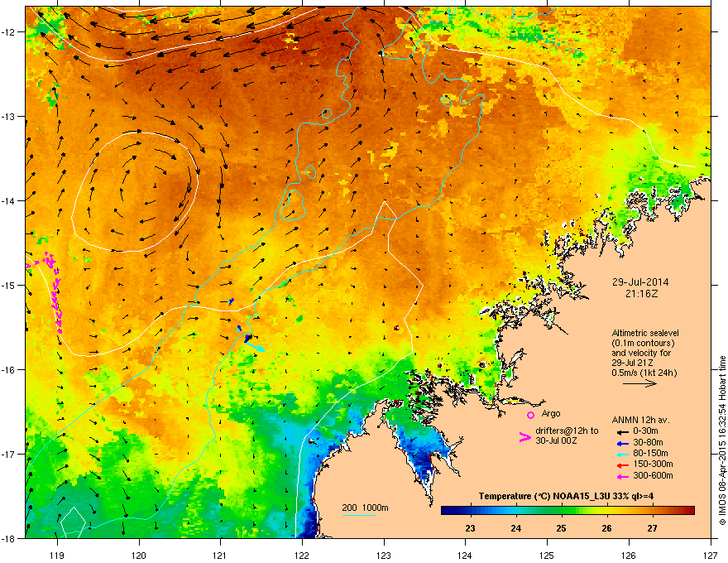The image size is (728, 563).
Task: Click the Argo legend label
Action: click(x=551, y=413)
